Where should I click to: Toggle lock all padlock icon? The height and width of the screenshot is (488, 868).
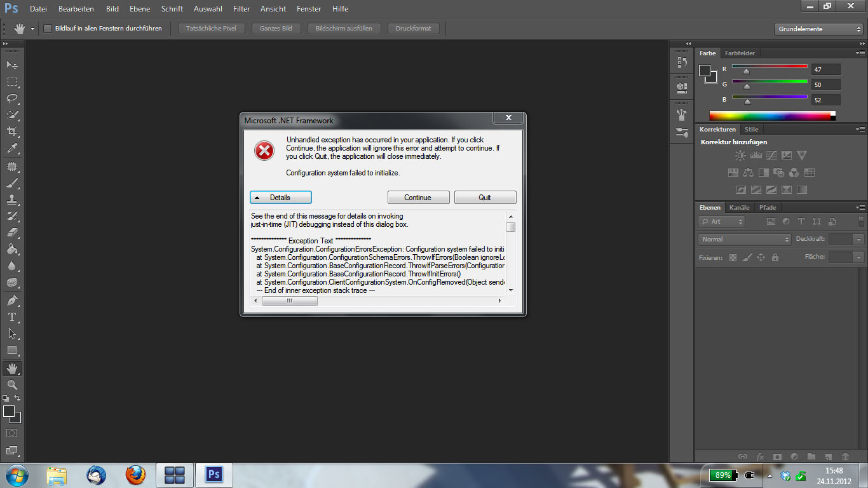775,257
